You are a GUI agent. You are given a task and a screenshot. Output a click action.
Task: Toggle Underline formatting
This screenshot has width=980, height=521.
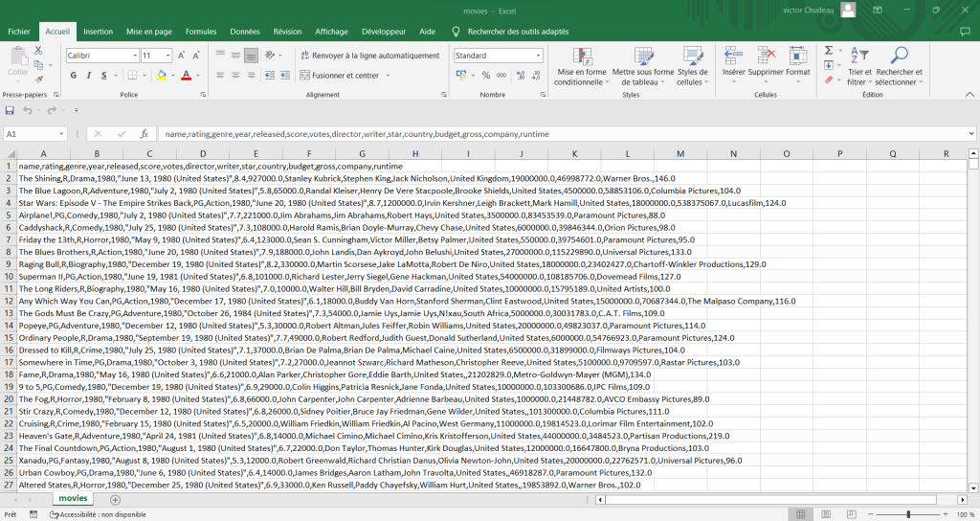pos(103,75)
